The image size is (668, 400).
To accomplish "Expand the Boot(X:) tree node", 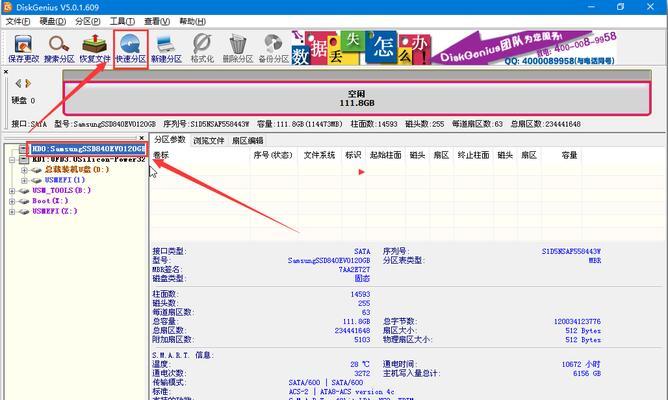I will click(x=12, y=201).
